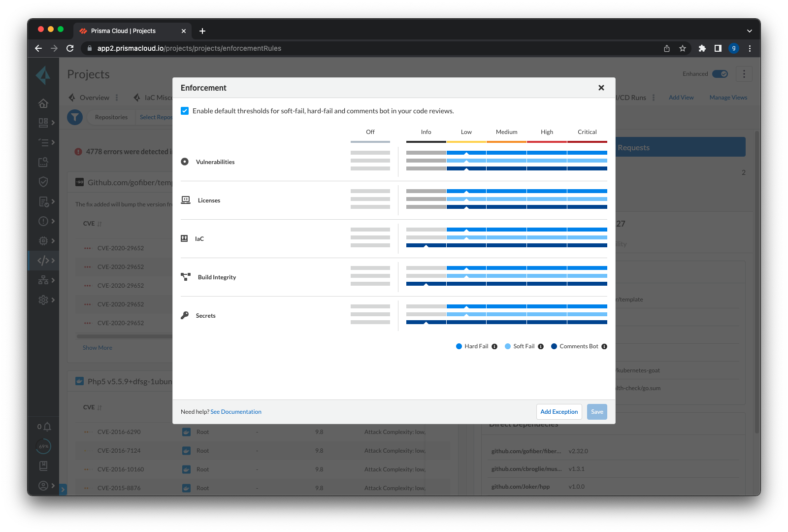Screen dimensions: 788x532
Task: Click the address bar URL
Action: 189,48
